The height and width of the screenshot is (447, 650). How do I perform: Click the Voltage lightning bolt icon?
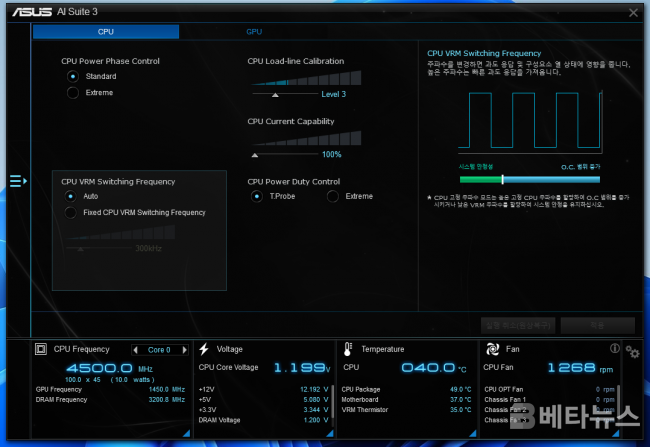204,349
